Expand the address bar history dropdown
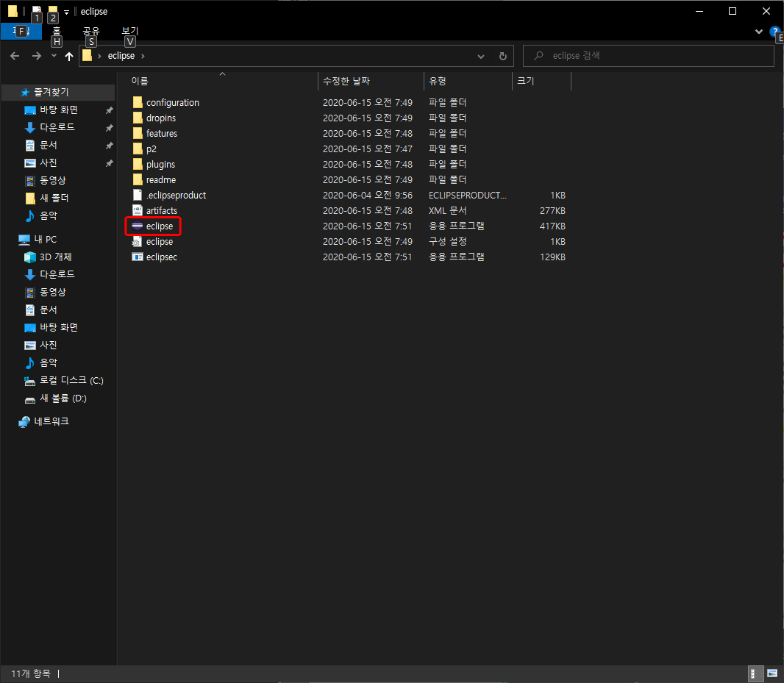 click(x=481, y=56)
